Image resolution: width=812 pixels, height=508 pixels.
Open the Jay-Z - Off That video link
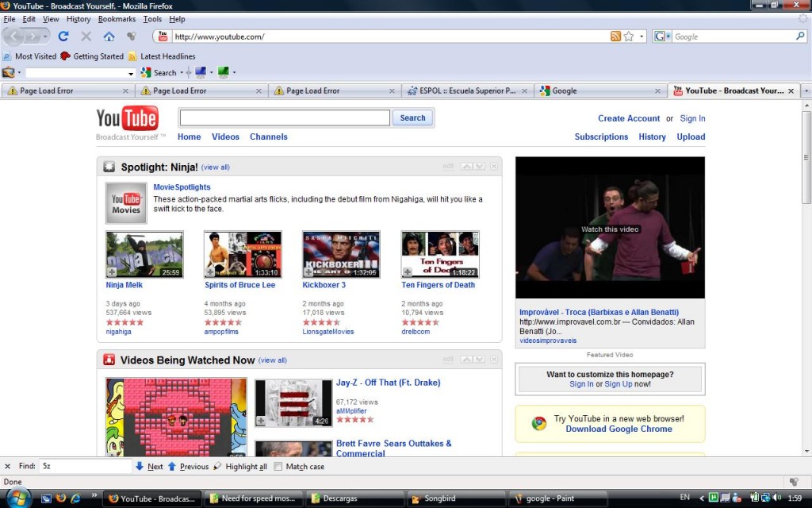[x=388, y=383]
